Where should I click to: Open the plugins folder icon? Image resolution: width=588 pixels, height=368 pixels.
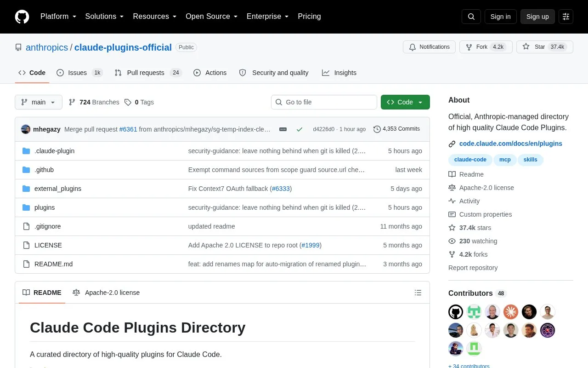click(x=26, y=207)
